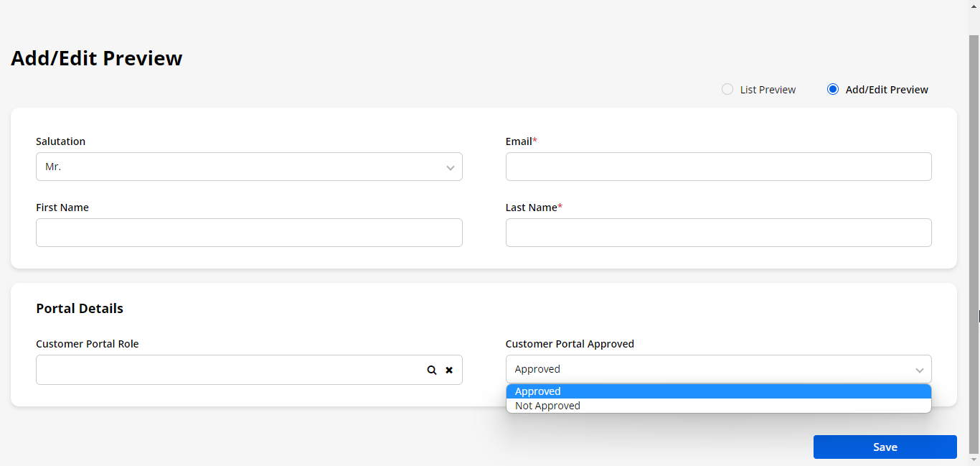Click the Customer Portal Role label

[x=88, y=344]
